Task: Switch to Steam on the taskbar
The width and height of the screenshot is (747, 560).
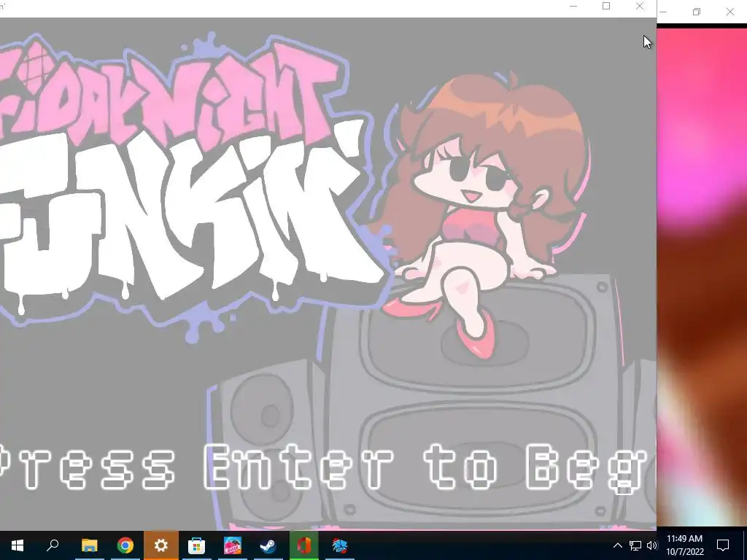Action: point(268,545)
